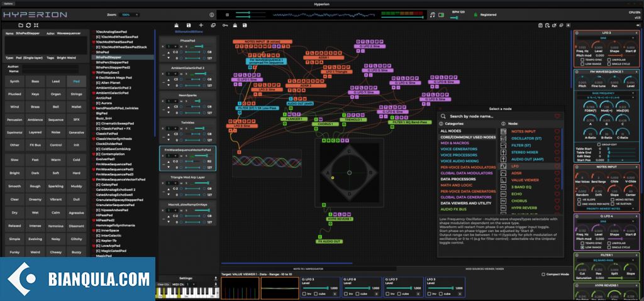This screenshot has height=301, width=644.
Task: Check GROUP EDIT in FM Wavesequence panel
Action: (x=597, y=145)
